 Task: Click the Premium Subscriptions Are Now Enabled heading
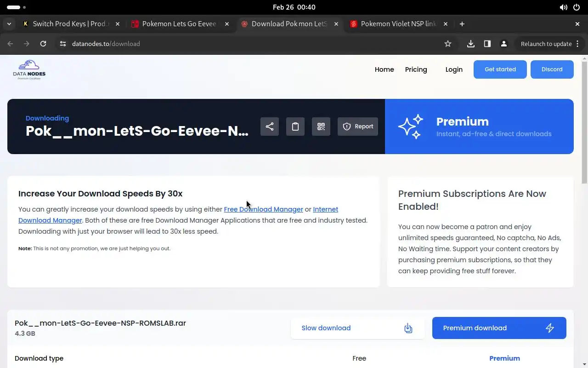point(472,200)
